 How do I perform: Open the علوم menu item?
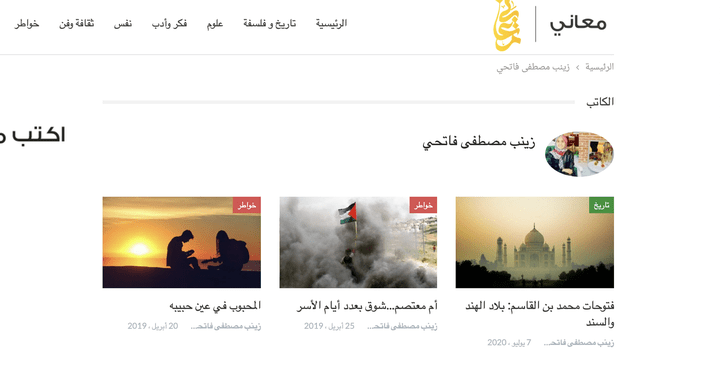point(215,23)
